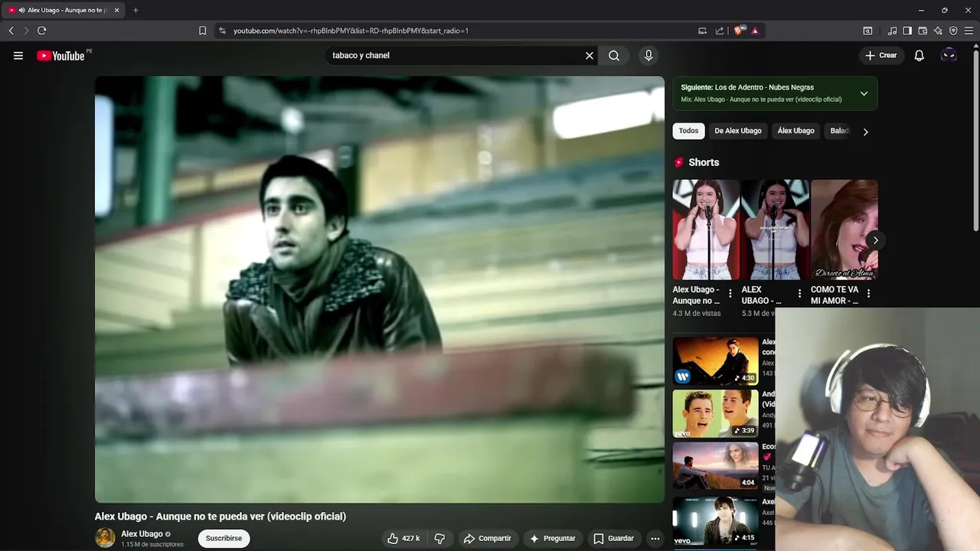Share this page from address bar

[x=720, y=31]
